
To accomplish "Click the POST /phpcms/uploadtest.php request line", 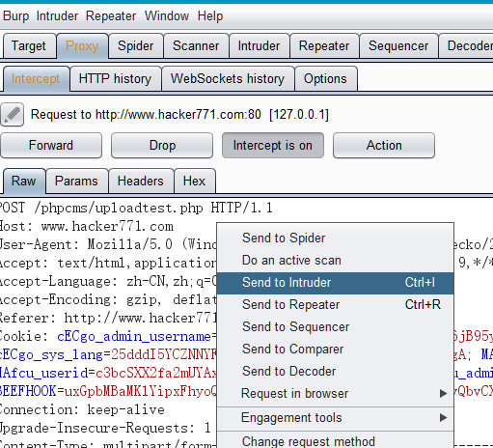I will click(x=136, y=208).
